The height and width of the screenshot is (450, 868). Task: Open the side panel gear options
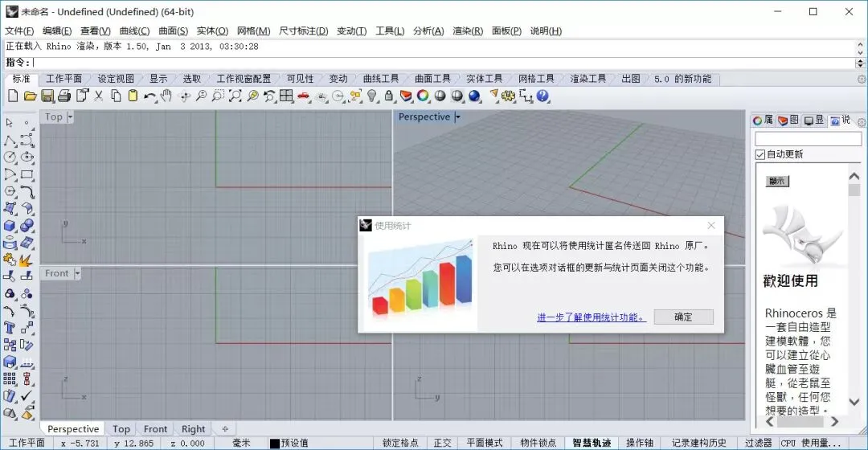[862, 122]
